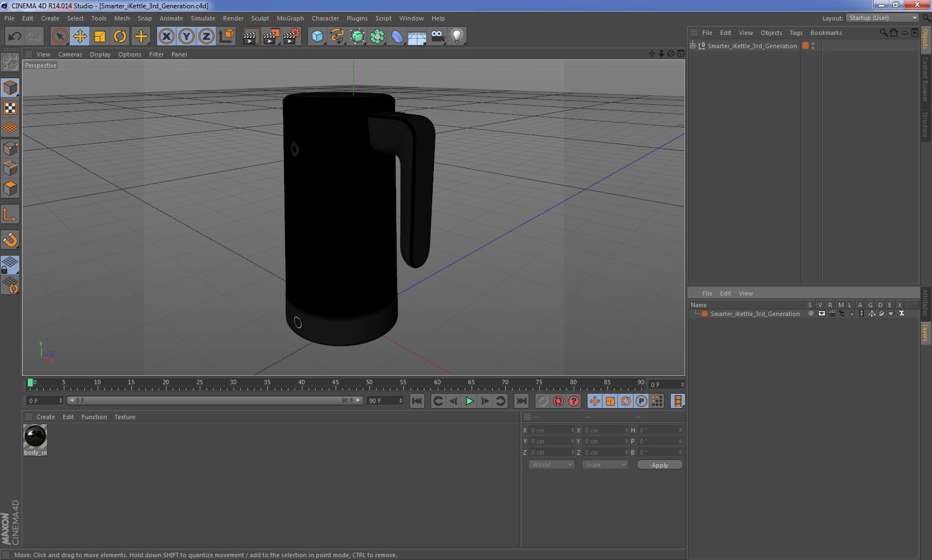Screen dimensions: 932x560
Task: Switch to Texture mode checker icon
Action: tap(11, 108)
